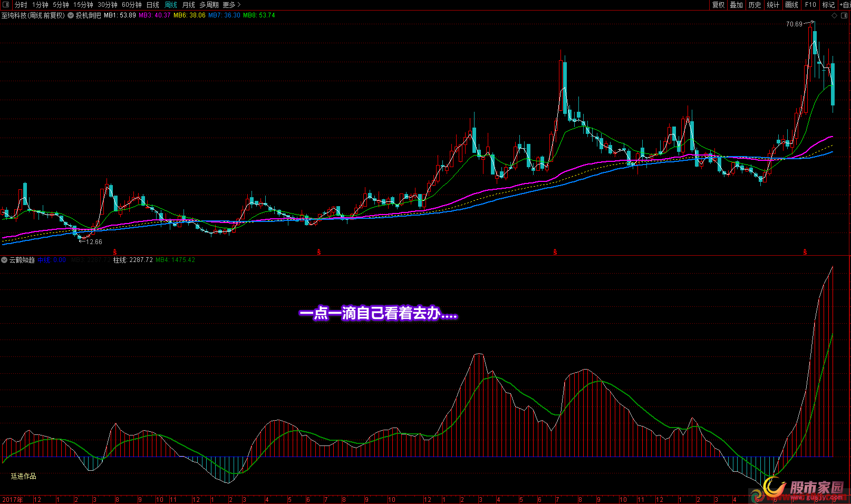Click the diamond icon at chart top right

click(x=834, y=16)
